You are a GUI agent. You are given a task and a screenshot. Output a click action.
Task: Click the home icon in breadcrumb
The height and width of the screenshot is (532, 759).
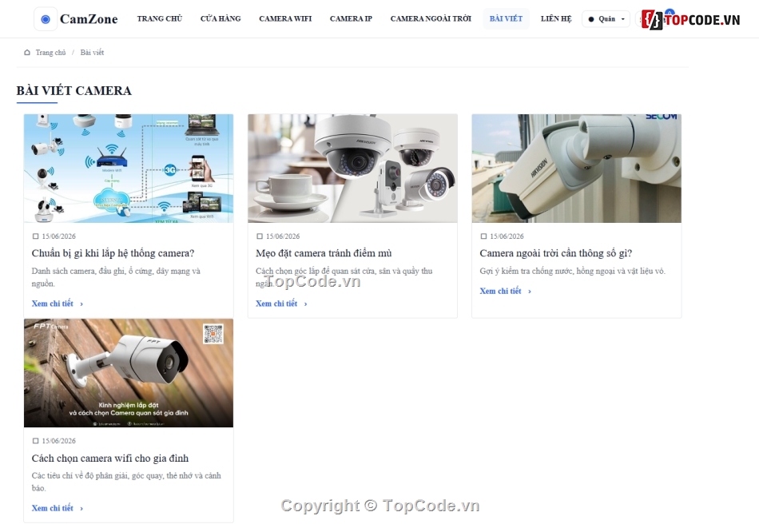tap(27, 52)
